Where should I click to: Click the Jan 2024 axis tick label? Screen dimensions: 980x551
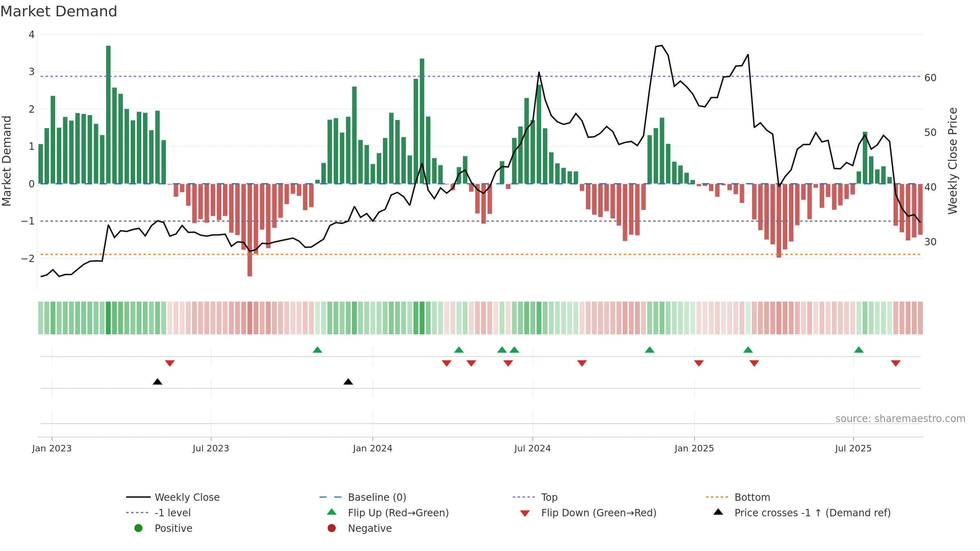(x=372, y=448)
